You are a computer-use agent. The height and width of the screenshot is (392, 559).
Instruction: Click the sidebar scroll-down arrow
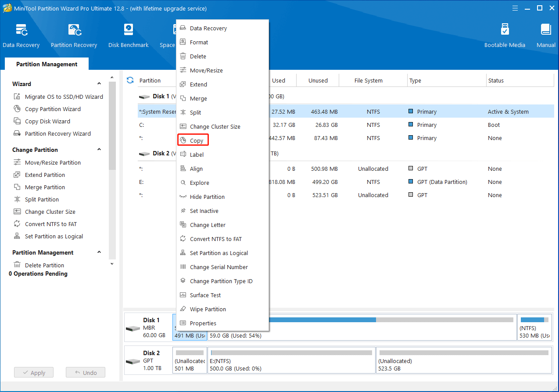coord(112,264)
